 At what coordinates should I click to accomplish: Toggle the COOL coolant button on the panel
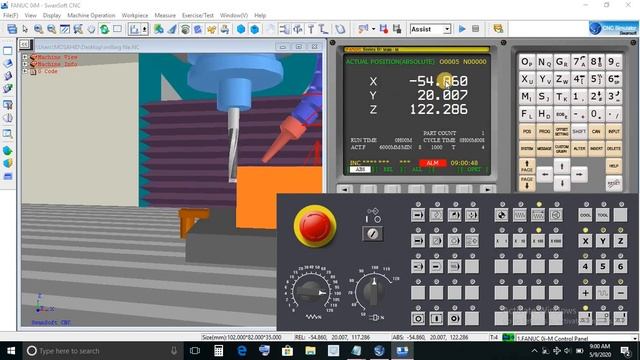pos(585,215)
